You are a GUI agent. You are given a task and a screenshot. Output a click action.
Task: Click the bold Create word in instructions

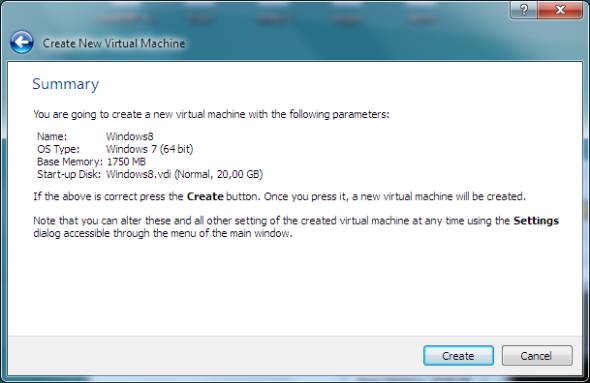[205, 196]
